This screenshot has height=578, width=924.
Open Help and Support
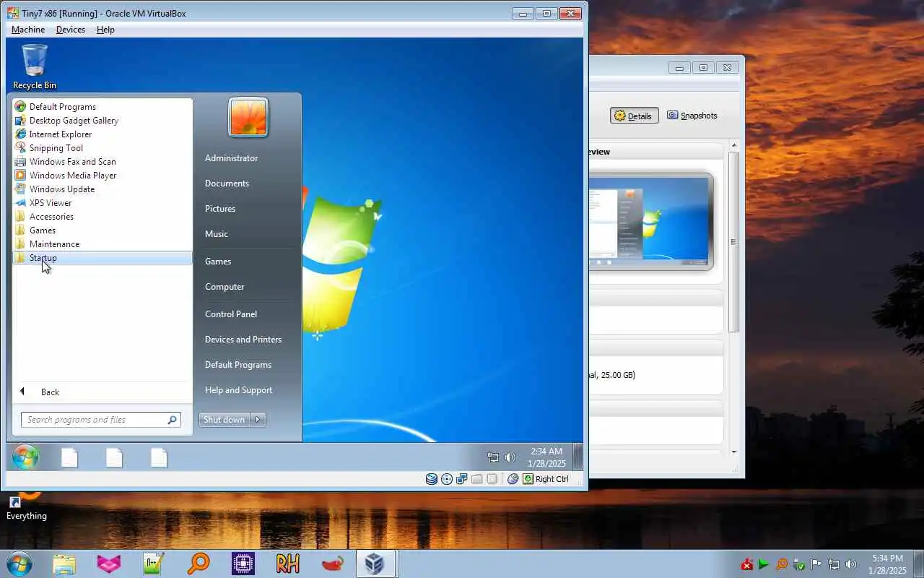pyautogui.click(x=238, y=390)
